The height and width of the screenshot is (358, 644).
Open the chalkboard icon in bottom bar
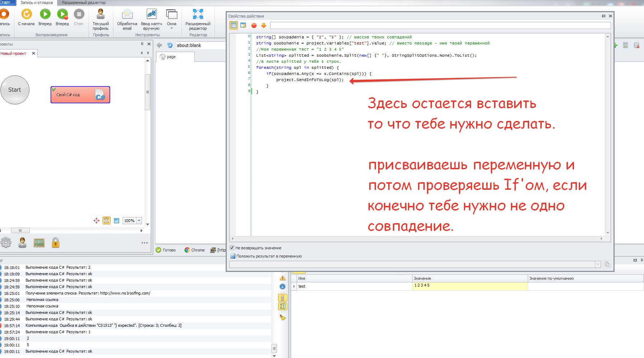(39, 243)
